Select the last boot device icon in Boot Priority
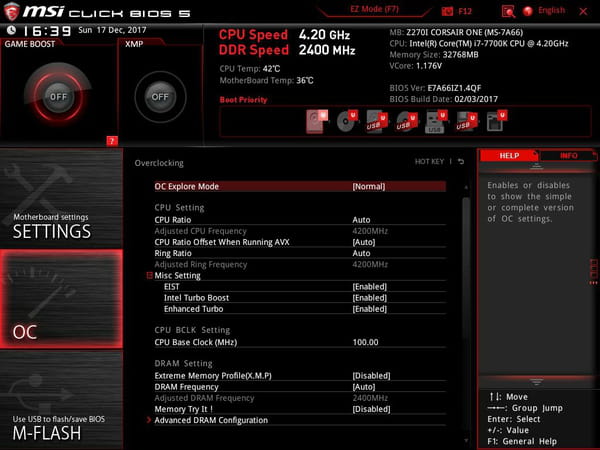 click(497, 121)
